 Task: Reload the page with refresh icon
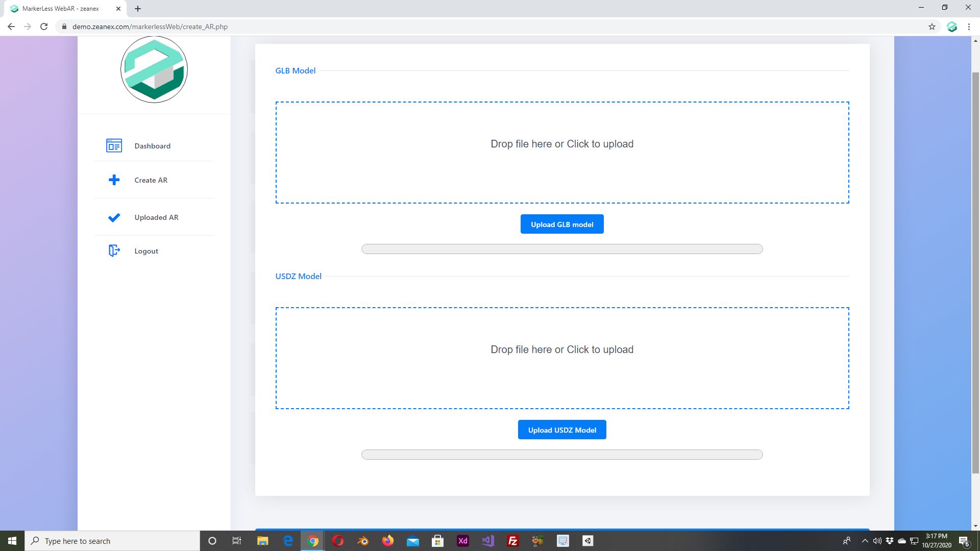coord(44,27)
